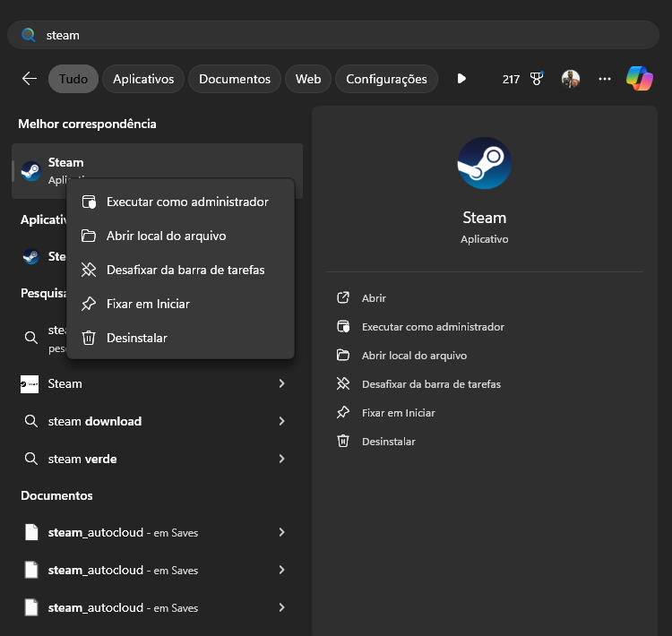The width and height of the screenshot is (672, 636).
Task: Click the search magnifier icon in search box
Action: (29, 35)
